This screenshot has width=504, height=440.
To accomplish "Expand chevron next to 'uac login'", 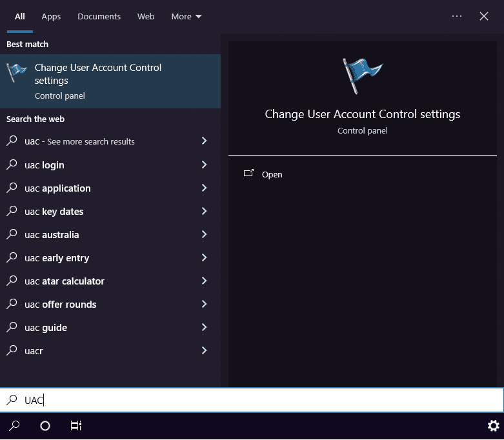I will tap(204, 165).
